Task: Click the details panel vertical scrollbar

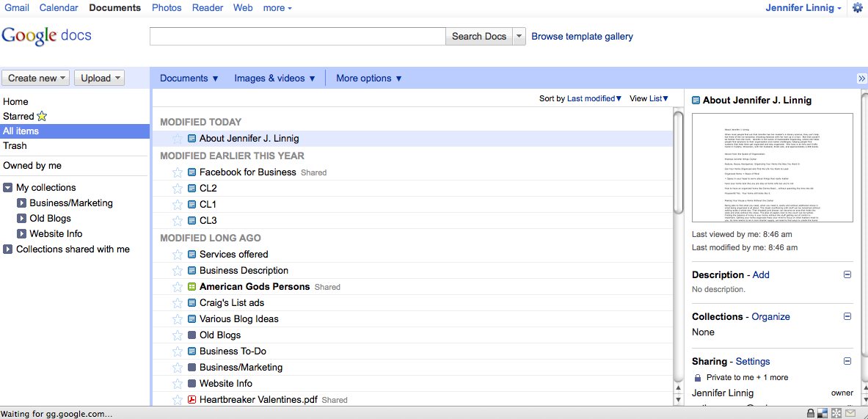Action: (x=864, y=224)
